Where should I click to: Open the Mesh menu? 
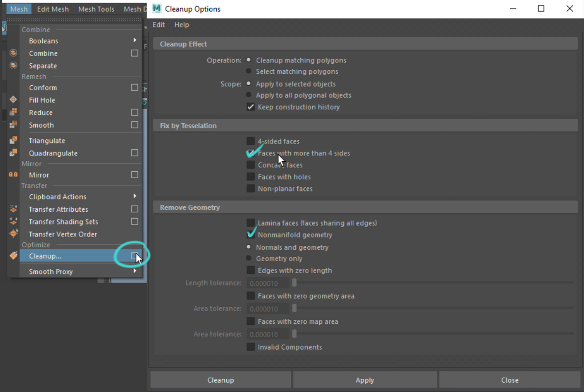coord(19,9)
